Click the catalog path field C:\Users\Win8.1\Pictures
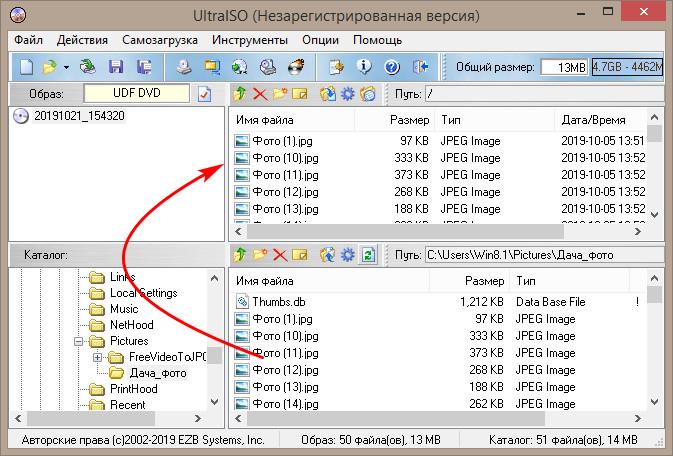The height and width of the screenshot is (456, 673). click(x=544, y=255)
